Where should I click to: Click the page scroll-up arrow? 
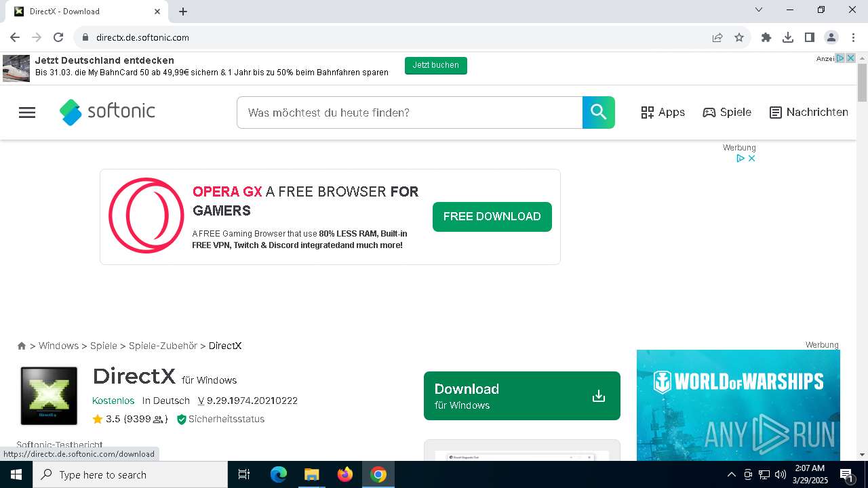click(x=862, y=58)
